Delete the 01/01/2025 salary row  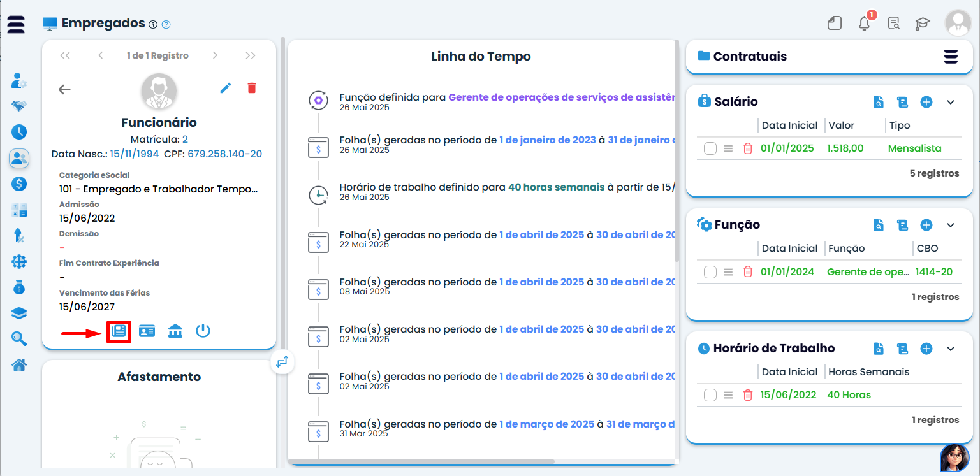[748, 148]
